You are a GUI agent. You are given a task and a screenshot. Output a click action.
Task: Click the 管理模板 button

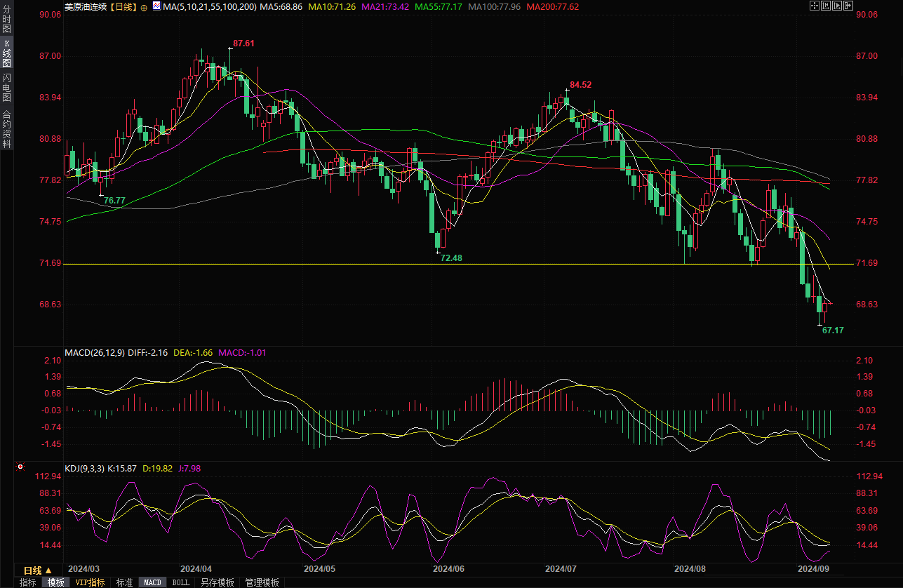point(262,582)
